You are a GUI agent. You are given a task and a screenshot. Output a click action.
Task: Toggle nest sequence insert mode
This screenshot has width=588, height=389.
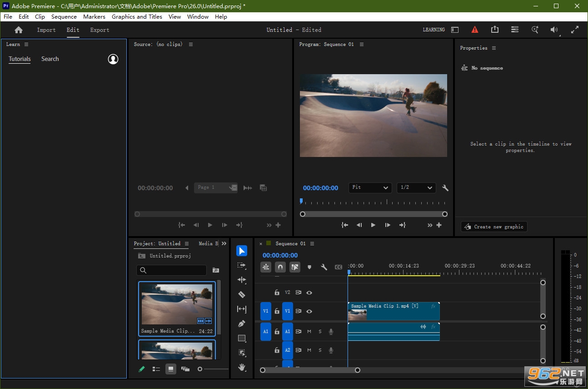(x=266, y=267)
